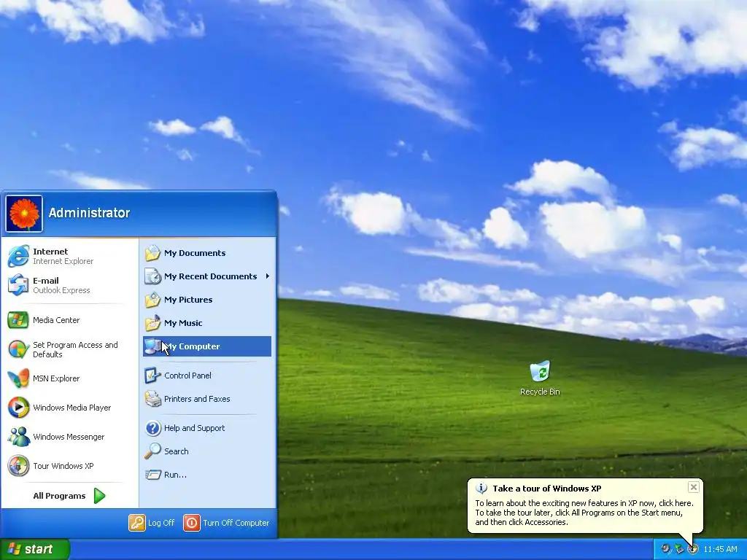
Task: Click the Turn Off Computer text
Action: click(x=236, y=522)
